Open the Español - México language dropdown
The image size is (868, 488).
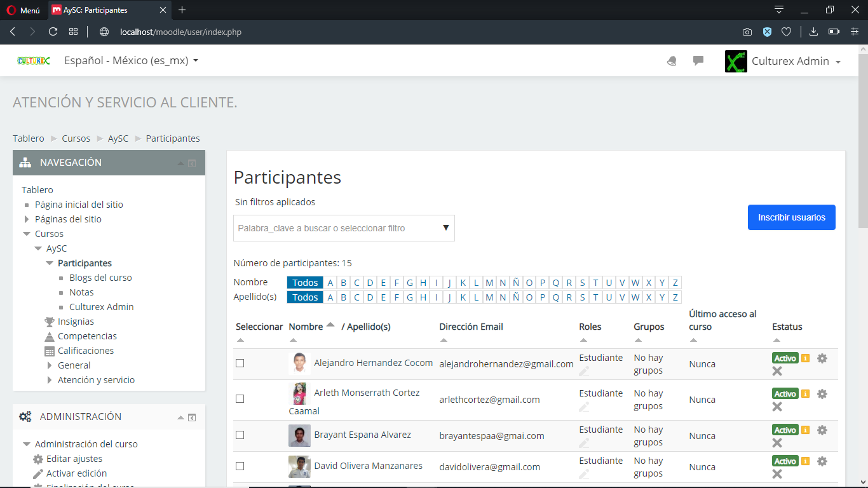pyautogui.click(x=132, y=61)
